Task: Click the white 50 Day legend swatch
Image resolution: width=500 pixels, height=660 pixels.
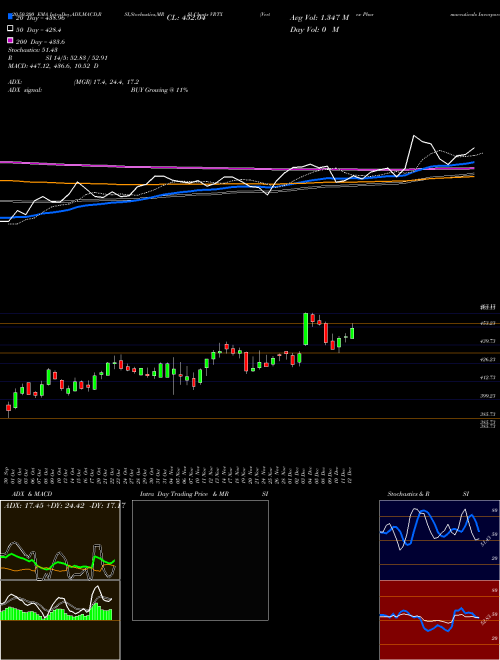Action: click(10, 29)
